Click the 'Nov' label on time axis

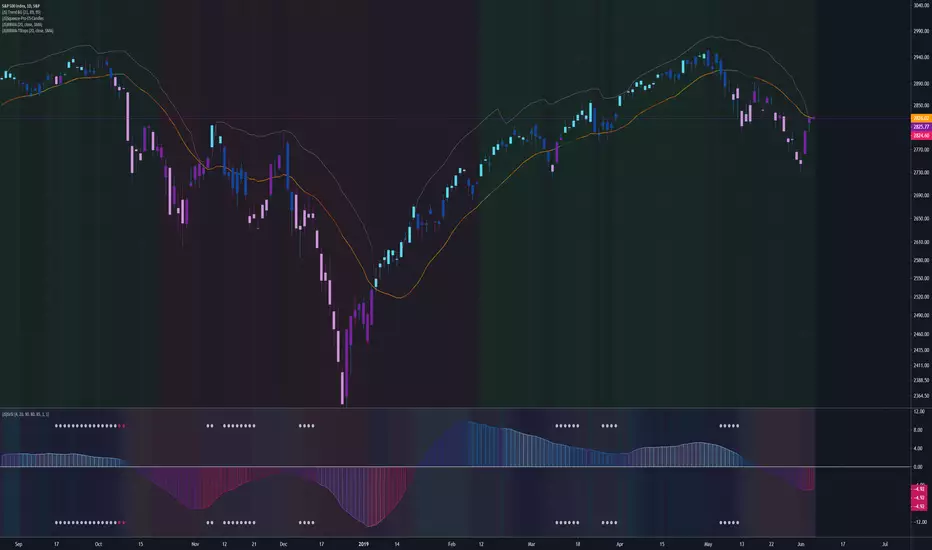(x=195, y=544)
